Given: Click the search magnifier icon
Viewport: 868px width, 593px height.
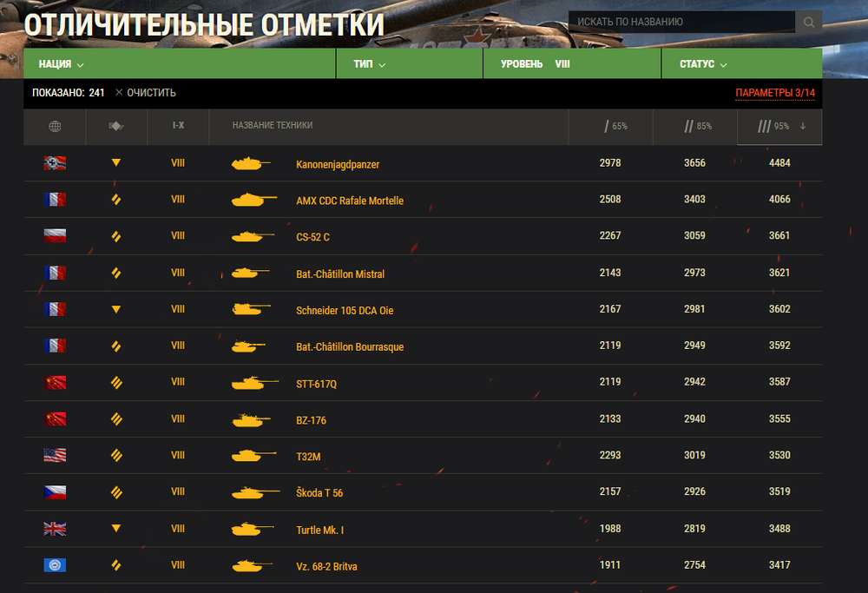Looking at the screenshot, I should (x=809, y=23).
